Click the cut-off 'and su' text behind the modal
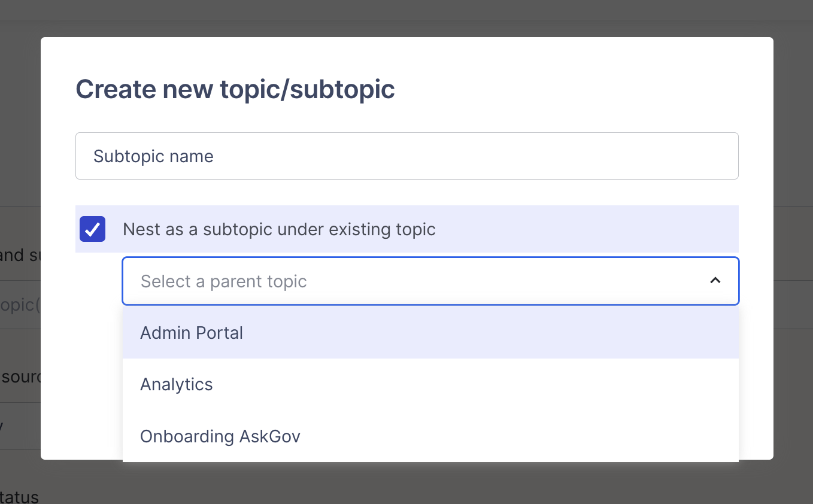The image size is (813, 504). pyautogui.click(x=20, y=256)
